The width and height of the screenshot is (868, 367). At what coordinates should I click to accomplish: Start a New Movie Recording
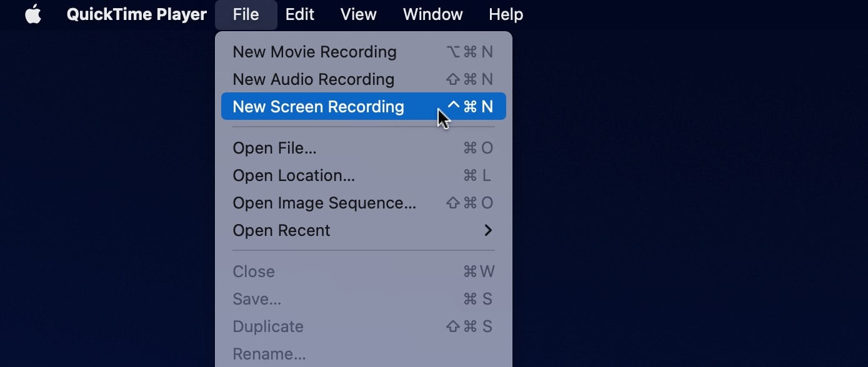pyautogui.click(x=314, y=52)
